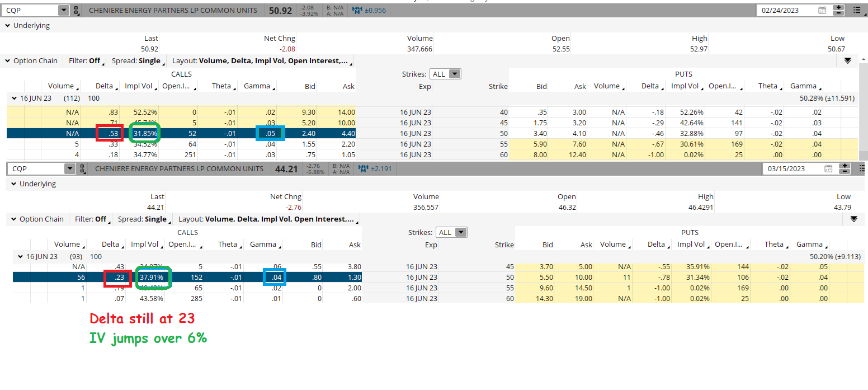Click symbol link icon in 44.21 panel
Screen dimensions: 868x390
[x=83, y=168]
